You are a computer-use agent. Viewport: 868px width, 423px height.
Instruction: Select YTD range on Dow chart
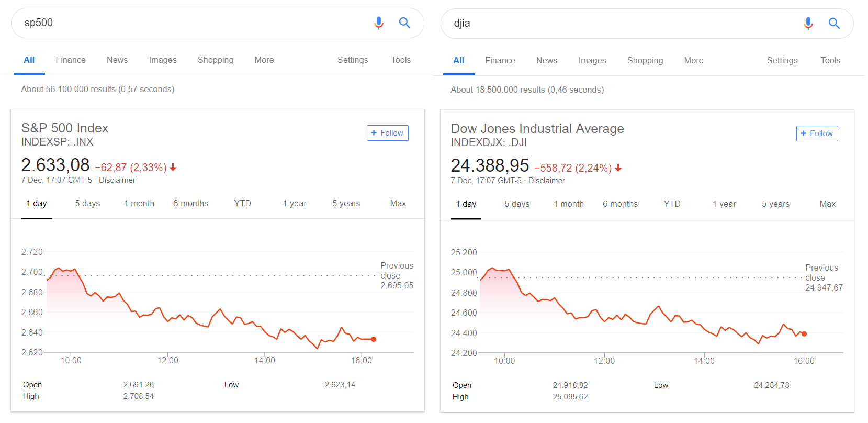click(x=672, y=204)
